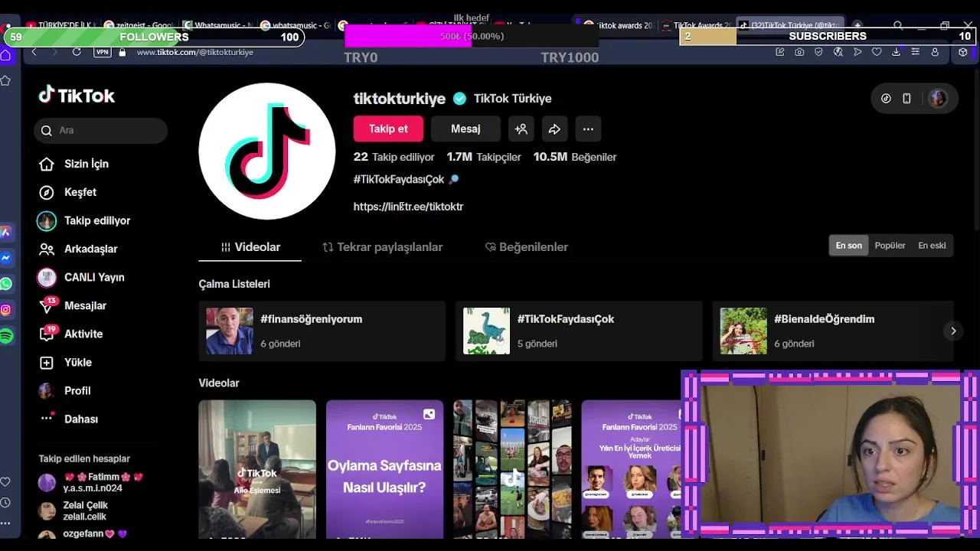The image size is (980, 551).
Task: Reload the page with browser refresh
Action: point(77,52)
